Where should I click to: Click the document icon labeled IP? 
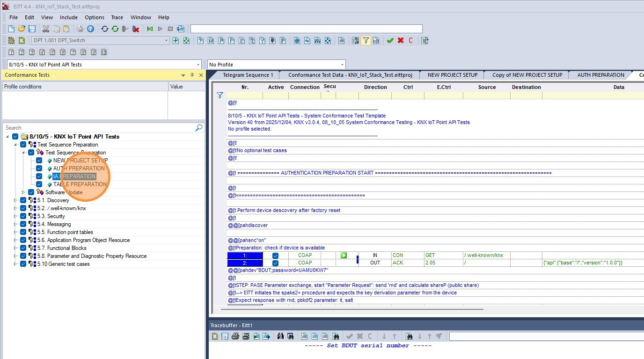283,41
